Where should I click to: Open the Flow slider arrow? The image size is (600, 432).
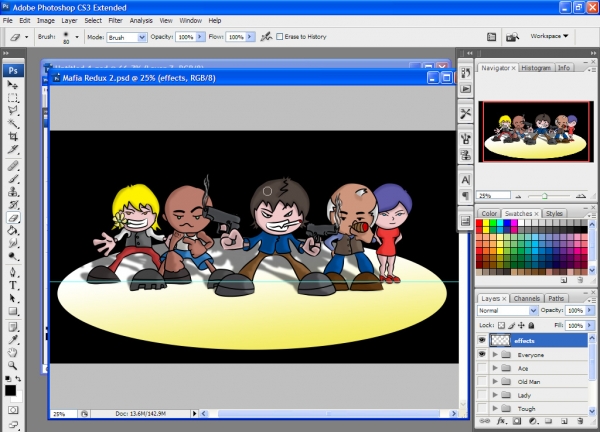click(249, 37)
